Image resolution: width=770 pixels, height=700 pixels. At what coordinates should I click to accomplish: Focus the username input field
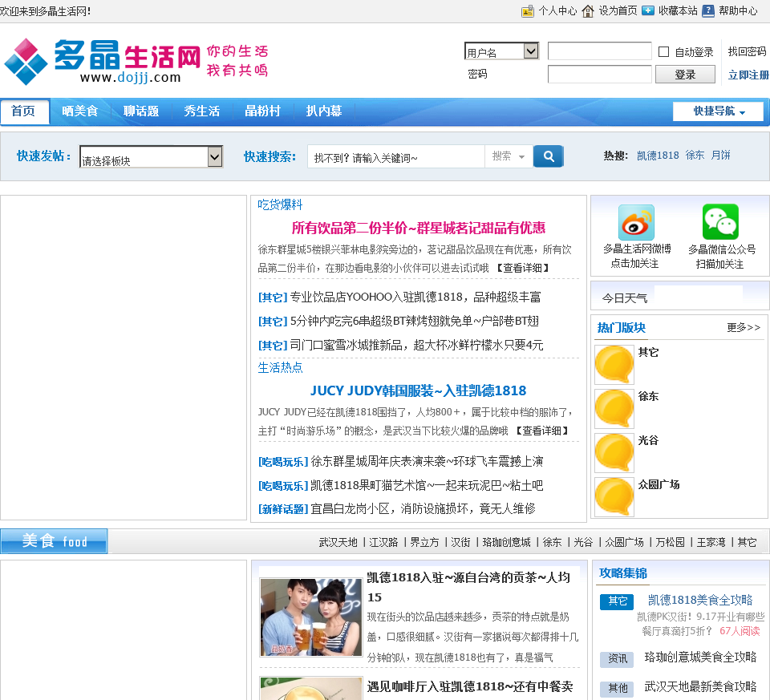600,51
